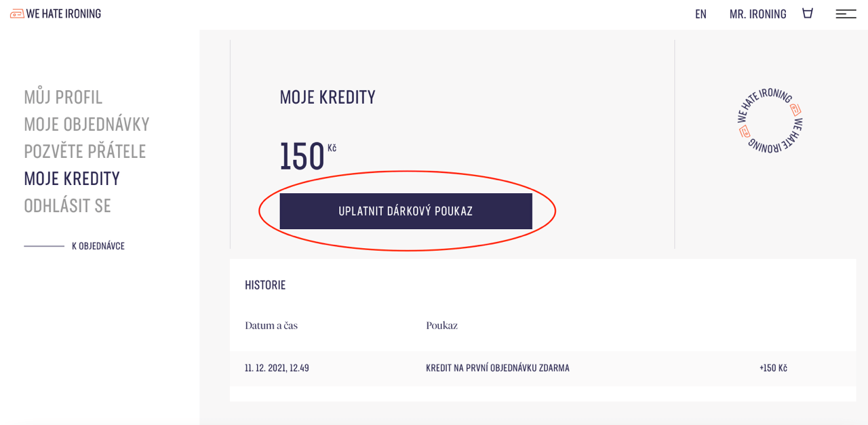Image resolution: width=868 pixels, height=425 pixels.
Task: Click the +150 Kč history amount
Action: (x=773, y=368)
